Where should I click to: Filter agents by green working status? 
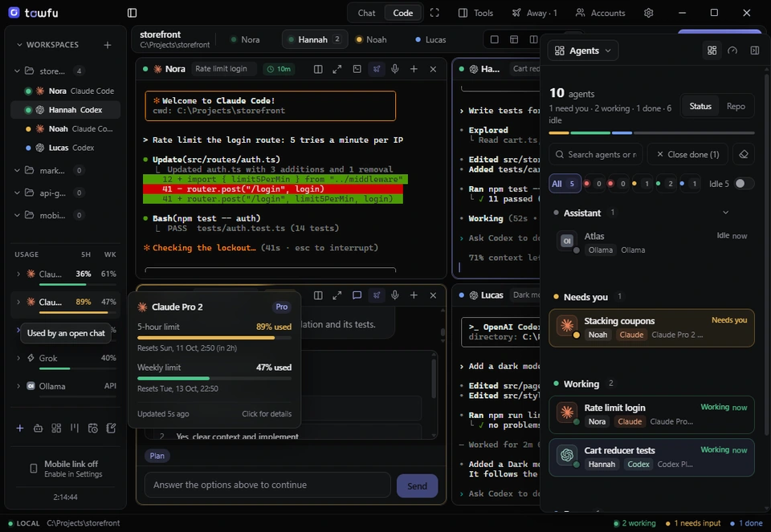click(665, 184)
